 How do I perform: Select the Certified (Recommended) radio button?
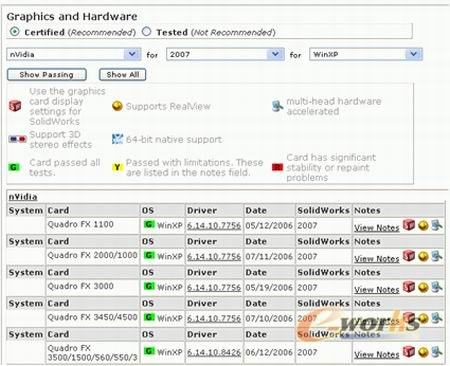(x=14, y=32)
